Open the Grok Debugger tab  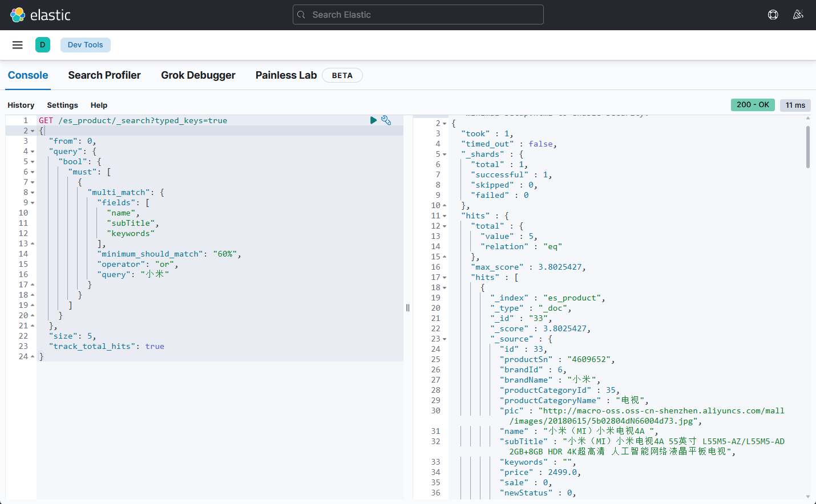pos(198,75)
